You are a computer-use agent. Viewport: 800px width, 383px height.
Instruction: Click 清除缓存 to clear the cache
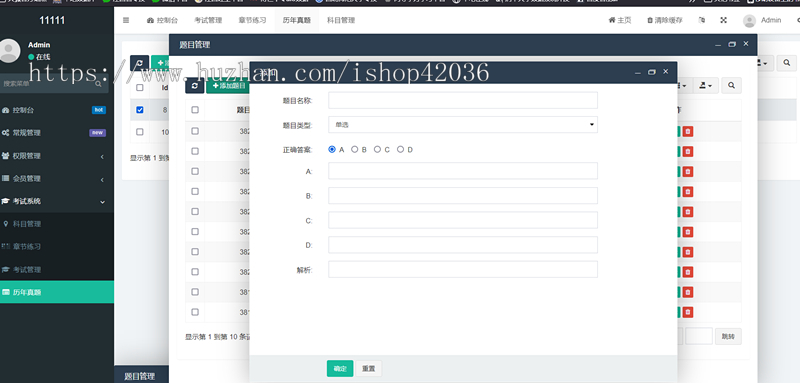664,20
